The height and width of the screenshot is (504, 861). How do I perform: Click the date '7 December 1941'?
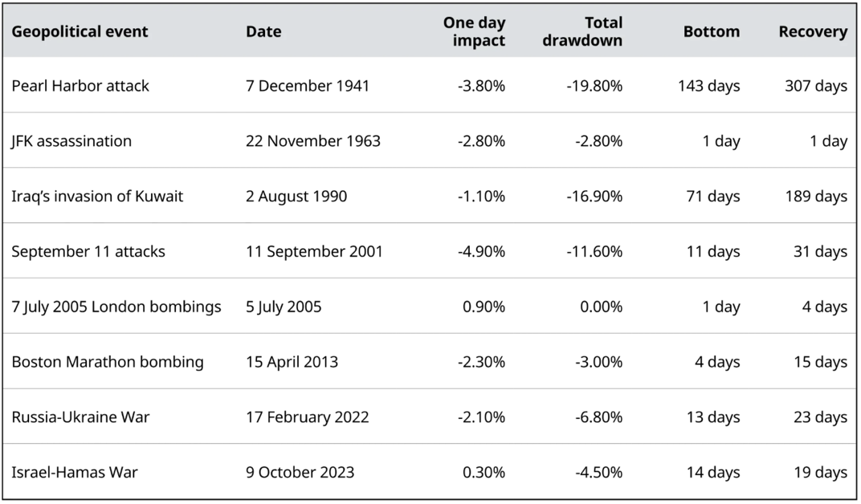coord(308,86)
